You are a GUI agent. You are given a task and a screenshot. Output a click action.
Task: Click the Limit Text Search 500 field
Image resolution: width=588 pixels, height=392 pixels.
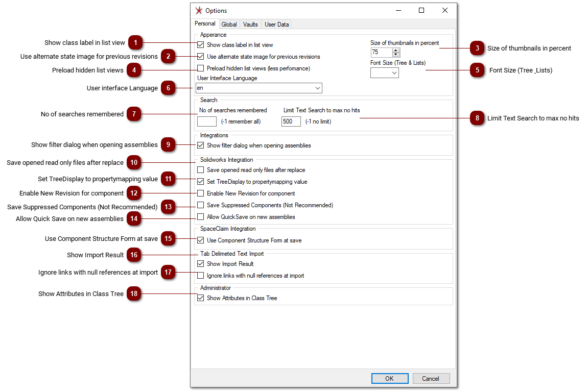tap(291, 121)
